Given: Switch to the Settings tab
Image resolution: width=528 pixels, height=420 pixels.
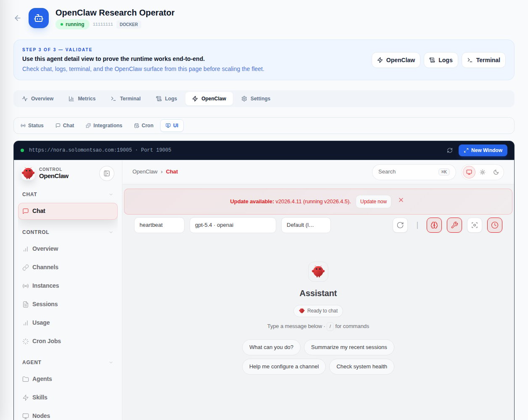Looking at the screenshot, I should pyautogui.click(x=256, y=99).
